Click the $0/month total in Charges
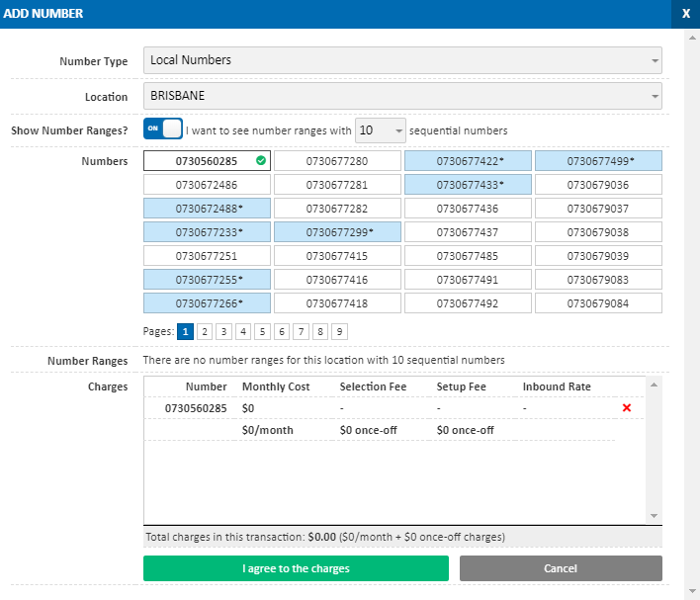Screen dimensions: 700x600 267,430
